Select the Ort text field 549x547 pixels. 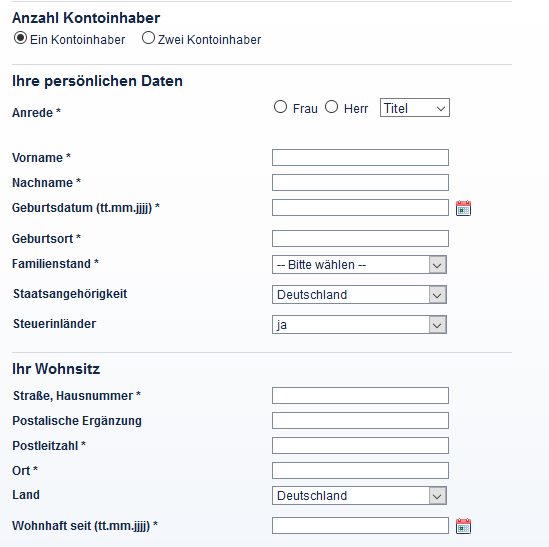point(360,470)
